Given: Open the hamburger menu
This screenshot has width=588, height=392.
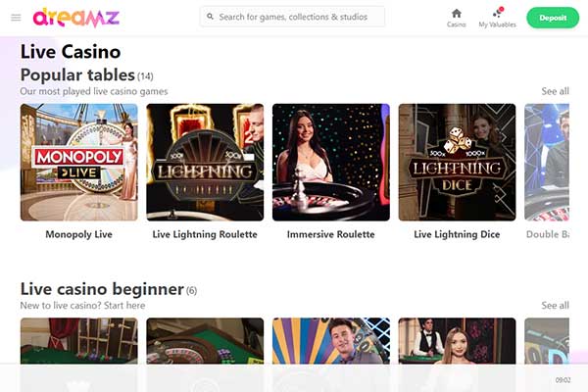Looking at the screenshot, I should coord(16,18).
